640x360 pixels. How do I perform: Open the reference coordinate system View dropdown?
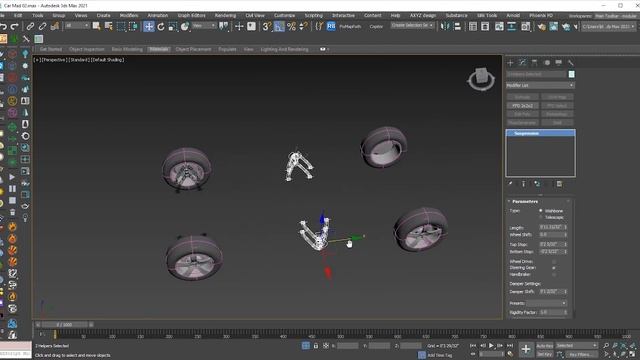(204, 26)
